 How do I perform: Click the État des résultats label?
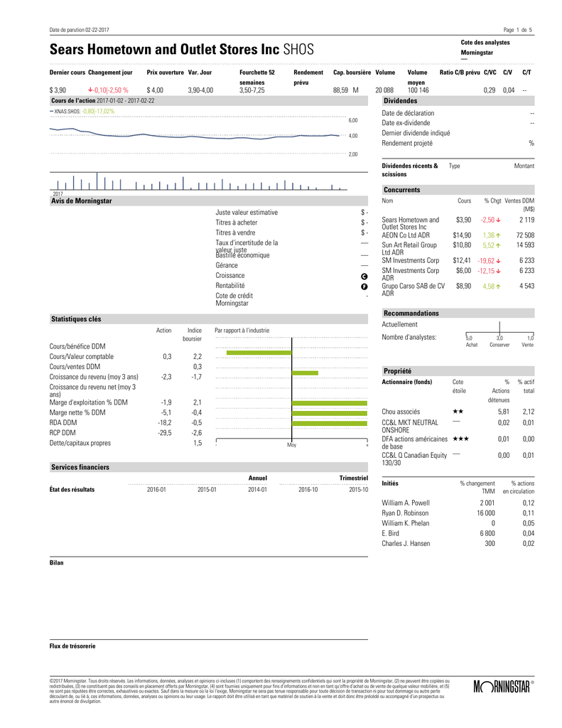(x=72, y=490)
